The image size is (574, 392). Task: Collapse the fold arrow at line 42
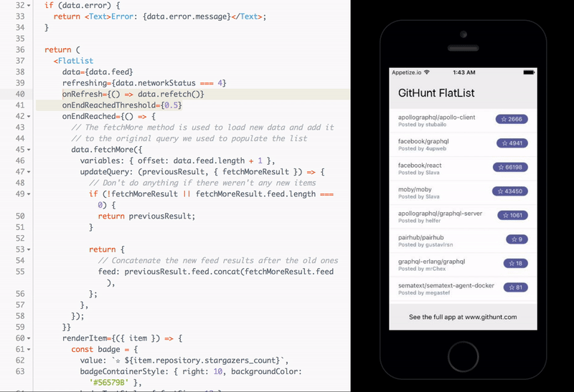coord(29,117)
